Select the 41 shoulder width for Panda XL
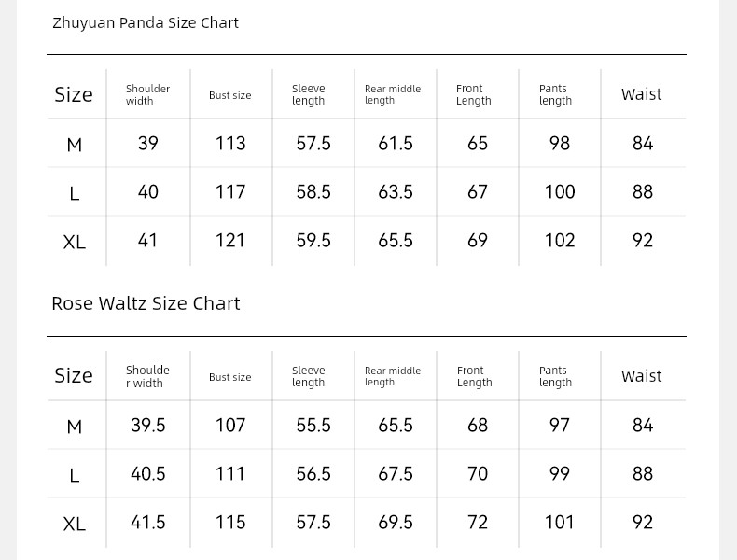 [x=147, y=240]
